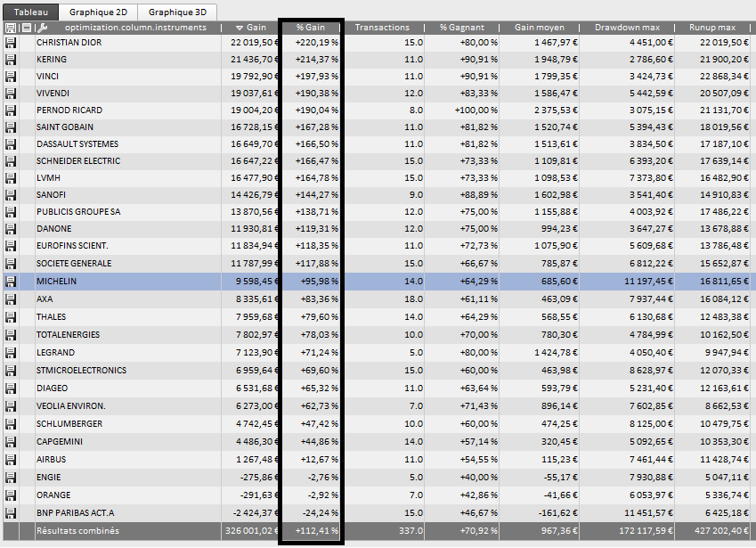Viewport: 756px width, 548px height.
Task: Click save icon for SANOFI row
Action: click(x=11, y=195)
